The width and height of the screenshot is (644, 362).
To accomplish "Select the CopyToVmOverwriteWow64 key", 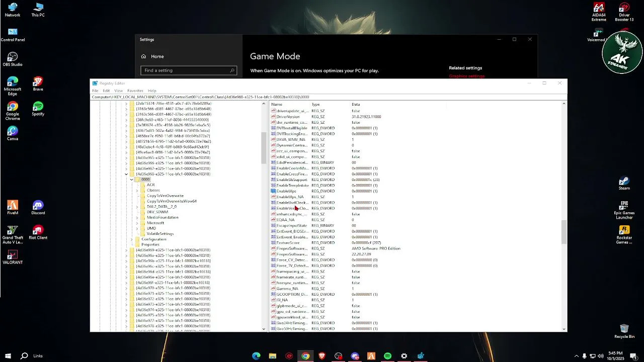I will pyautogui.click(x=172, y=201).
